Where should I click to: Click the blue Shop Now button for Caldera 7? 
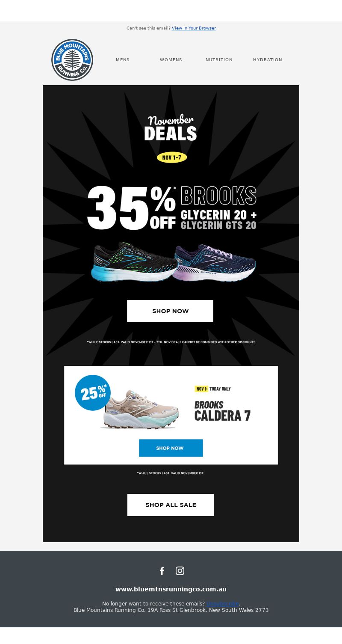pyautogui.click(x=171, y=448)
